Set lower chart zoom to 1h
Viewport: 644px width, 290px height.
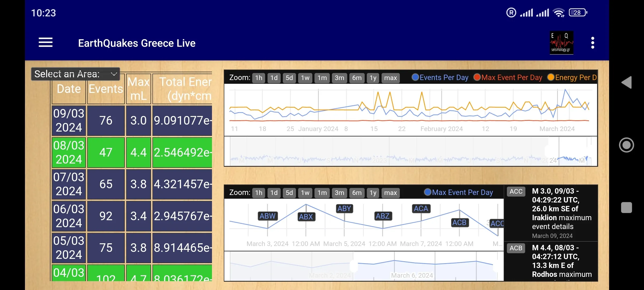pyautogui.click(x=259, y=193)
